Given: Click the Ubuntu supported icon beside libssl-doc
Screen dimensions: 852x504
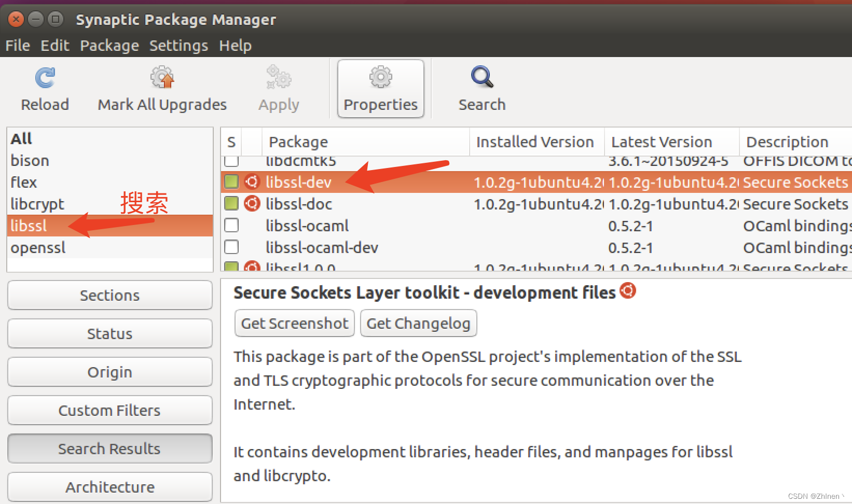Looking at the screenshot, I should [x=252, y=203].
